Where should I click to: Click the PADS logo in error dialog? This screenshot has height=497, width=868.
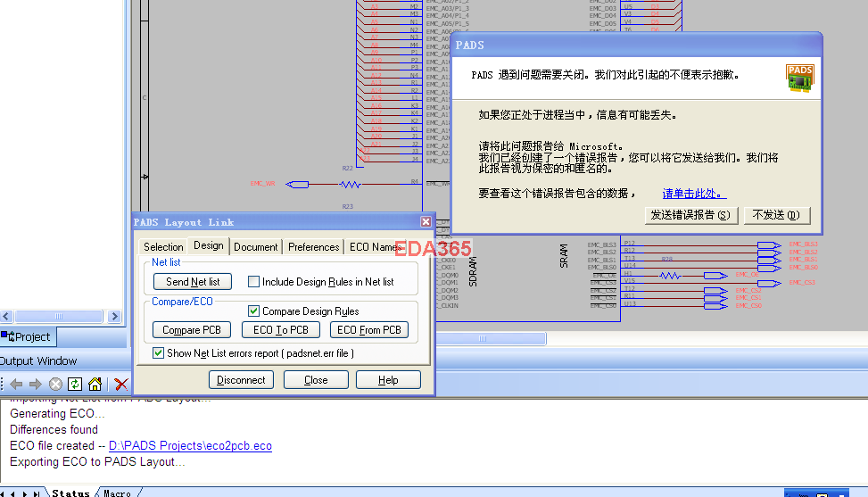[799, 78]
